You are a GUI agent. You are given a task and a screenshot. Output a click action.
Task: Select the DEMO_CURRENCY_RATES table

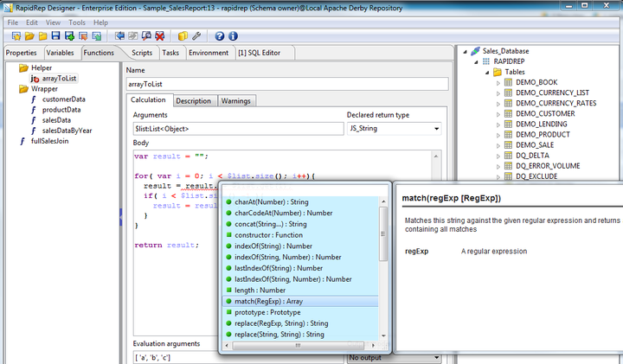click(x=556, y=103)
